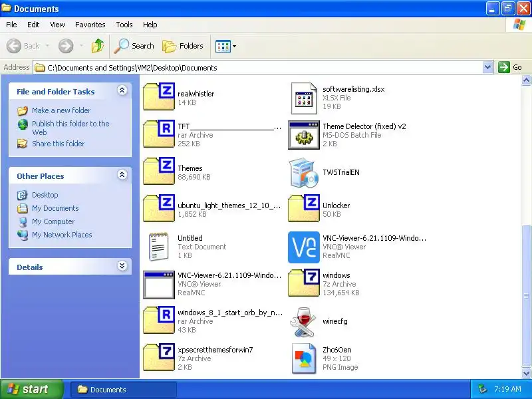
Task: Toggle the Folders pane button
Action: click(x=183, y=46)
